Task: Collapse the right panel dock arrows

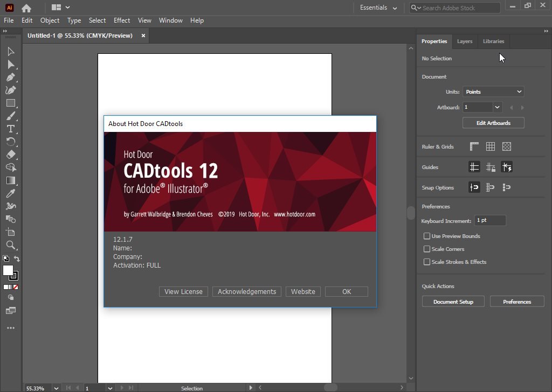Action: tap(546, 31)
